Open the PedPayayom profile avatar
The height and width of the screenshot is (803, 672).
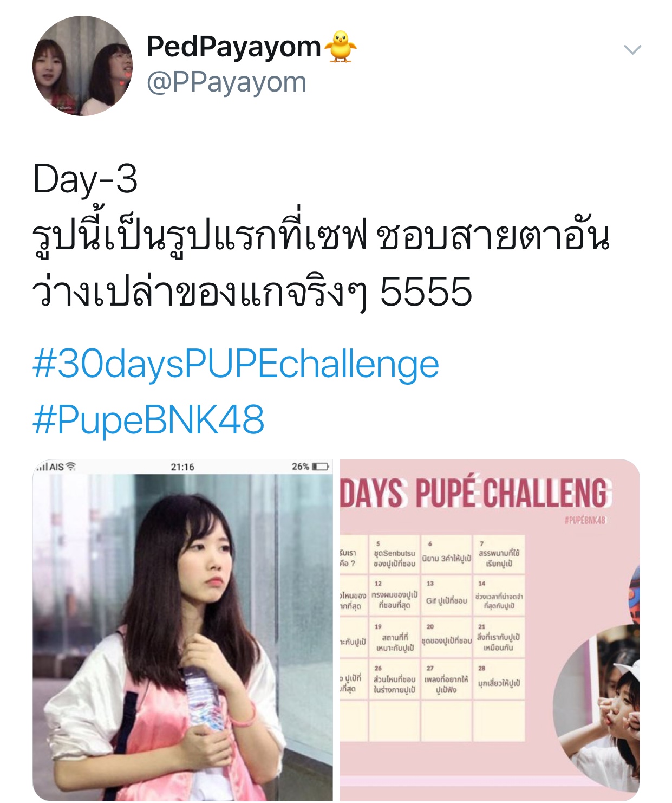(x=82, y=66)
